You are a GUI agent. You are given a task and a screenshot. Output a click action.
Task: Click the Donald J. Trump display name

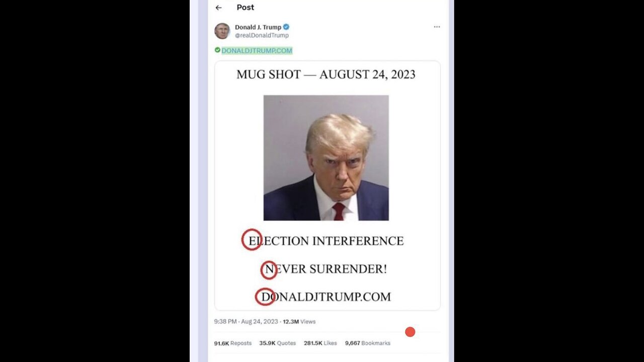(x=258, y=27)
